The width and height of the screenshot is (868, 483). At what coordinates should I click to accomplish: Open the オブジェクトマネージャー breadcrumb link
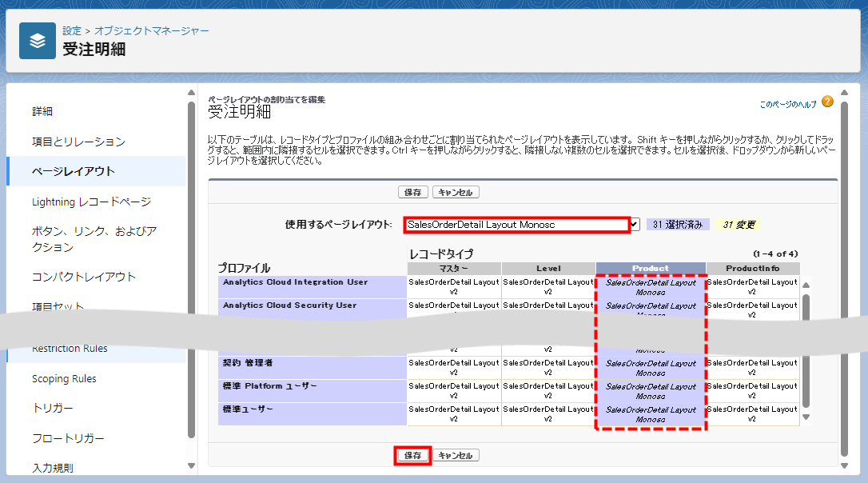[152, 30]
